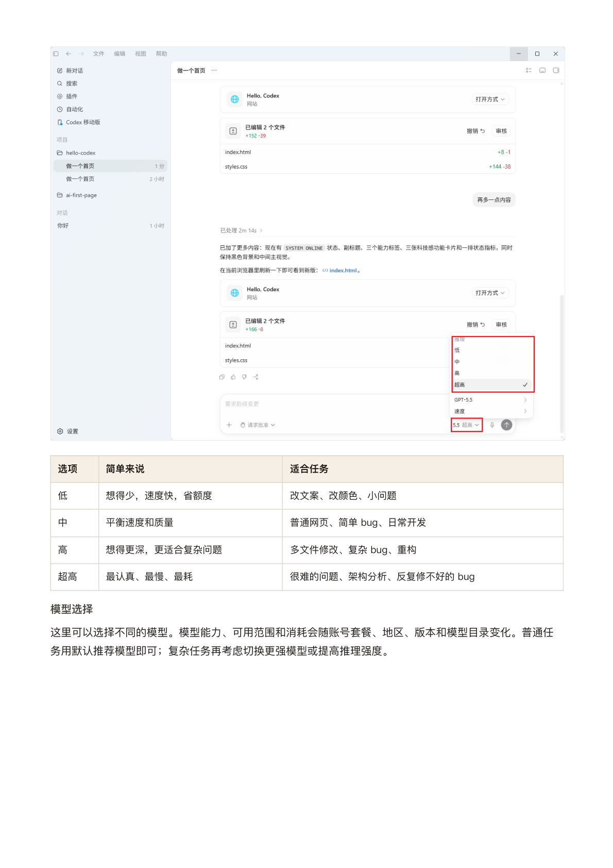This screenshot has width=613, height=868.
Task: Start voice input with the microphone icon
Action: click(492, 425)
